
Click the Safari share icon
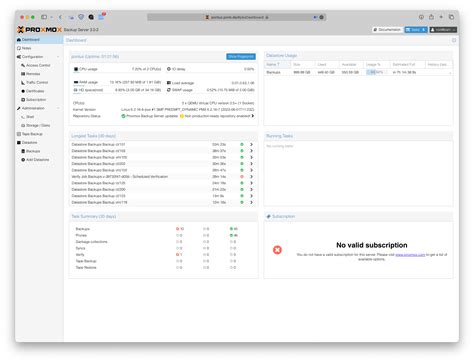point(431,17)
